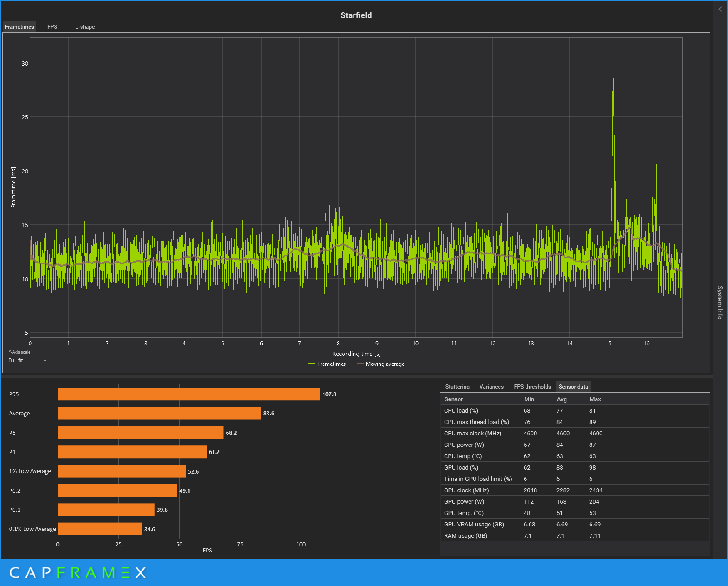Toggle the Frametimes legend entry
Image resolution: width=728 pixels, height=586 pixels.
(327, 364)
